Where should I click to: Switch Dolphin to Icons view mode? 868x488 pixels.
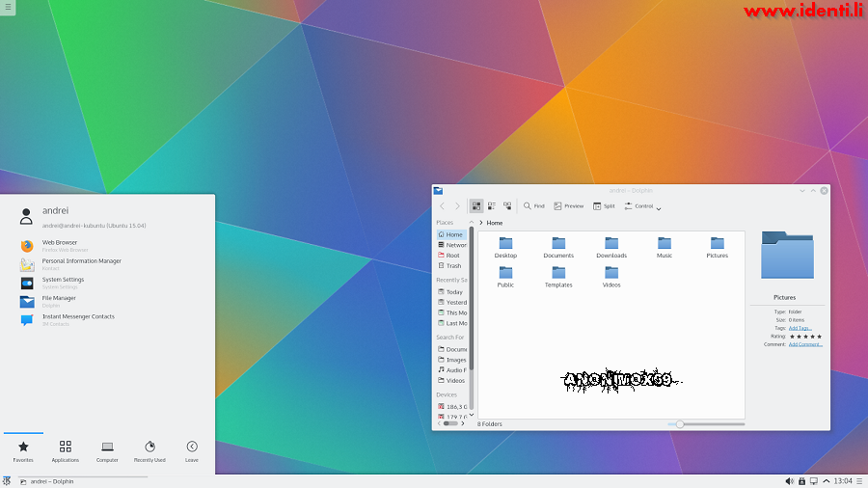[476, 205]
